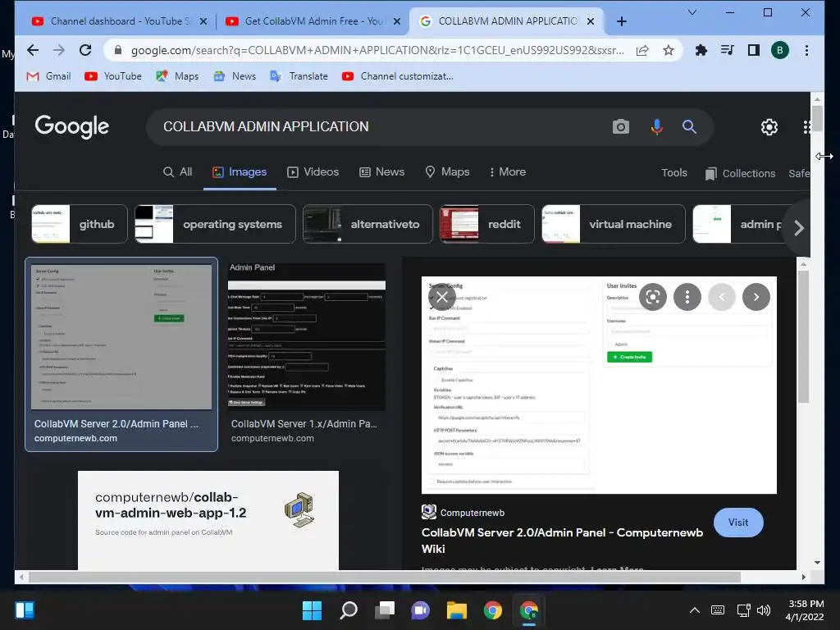Viewport: 840px width, 630px height.
Task: Show hidden system tray icons
Action: 694,610
